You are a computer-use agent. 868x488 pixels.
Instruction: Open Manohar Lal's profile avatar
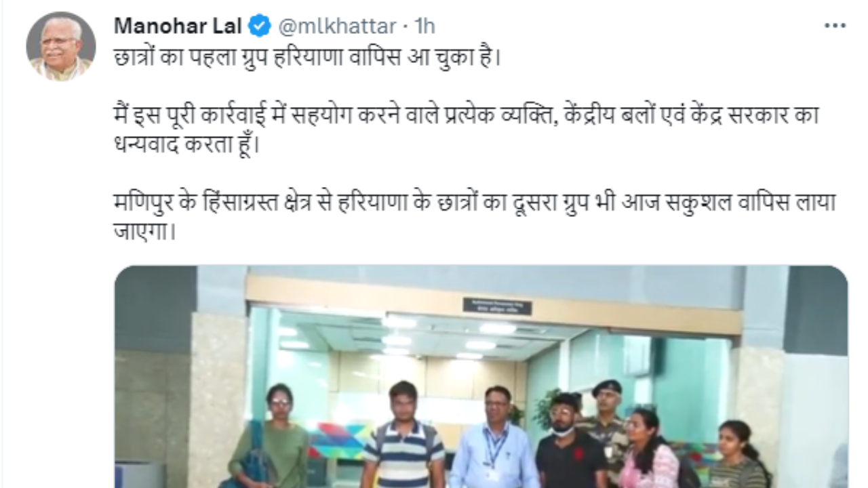pos(61,45)
